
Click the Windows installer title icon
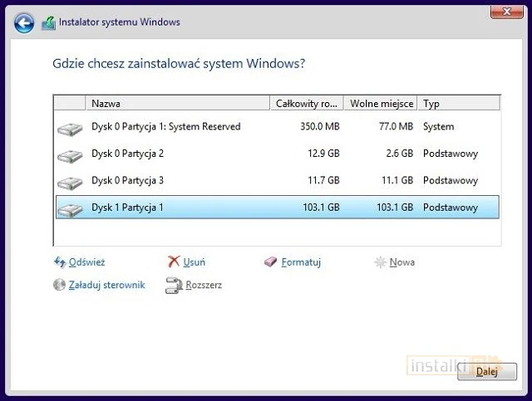pos(48,23)
